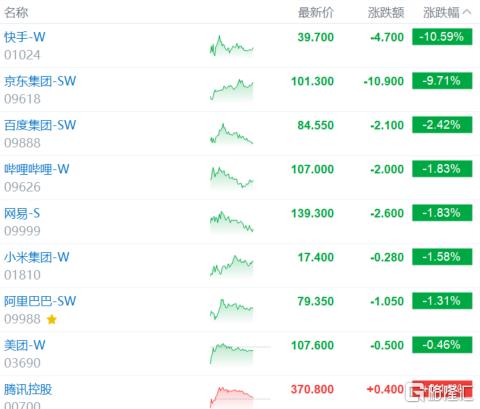480x409 pixels.
Task: Open 哔哩哔哩-W stock details
Action: pyautogui.click(x=37, y=169)
